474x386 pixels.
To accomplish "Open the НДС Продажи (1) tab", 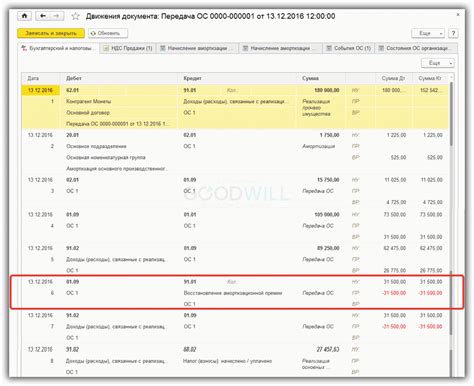I will [128, 48].
